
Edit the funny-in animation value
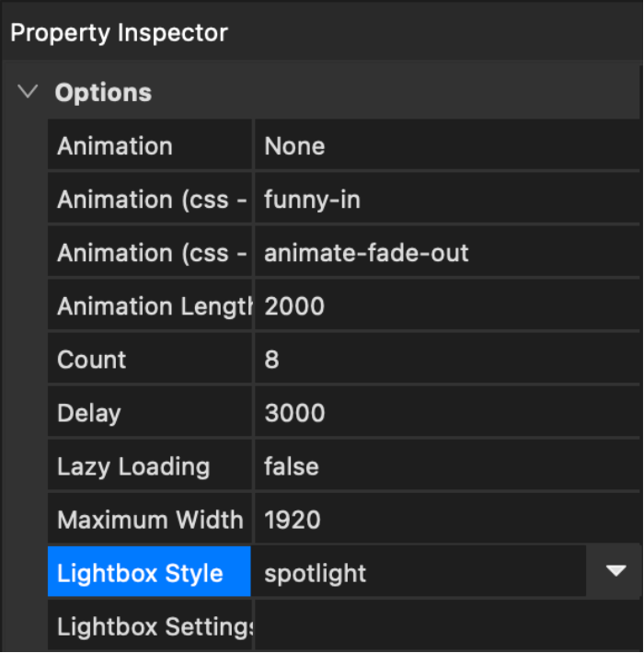pyautogui.click(x=312, y=200)
